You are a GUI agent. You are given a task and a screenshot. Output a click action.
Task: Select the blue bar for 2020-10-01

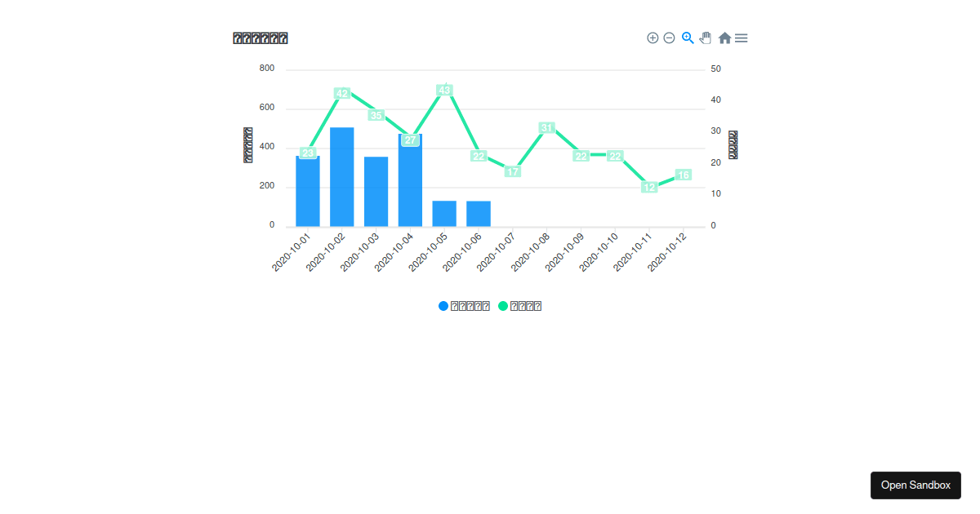(x=308, y=191)
